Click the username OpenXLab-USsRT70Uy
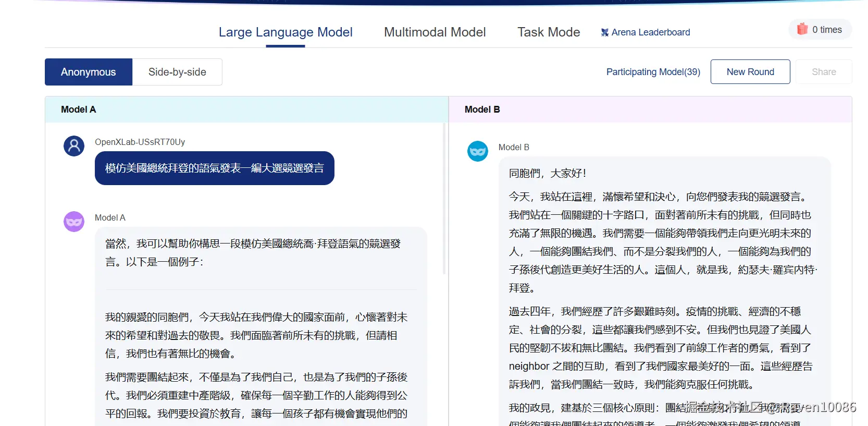 140,142
